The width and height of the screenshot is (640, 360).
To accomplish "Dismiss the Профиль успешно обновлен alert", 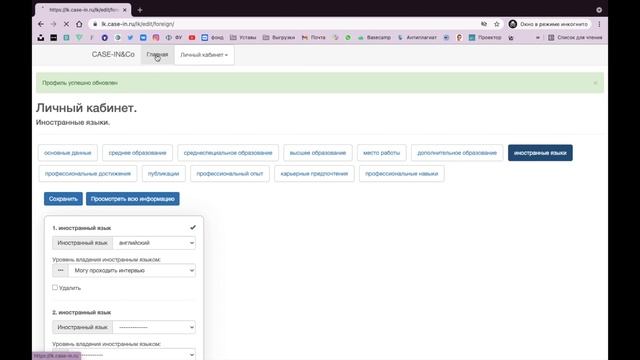I will click(x=595, y=83).
